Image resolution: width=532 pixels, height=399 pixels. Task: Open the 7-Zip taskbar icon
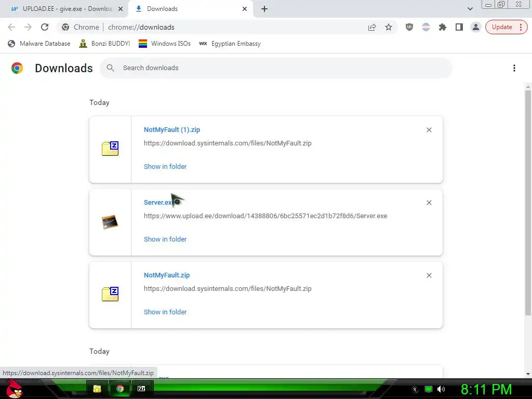pos(141,389)
